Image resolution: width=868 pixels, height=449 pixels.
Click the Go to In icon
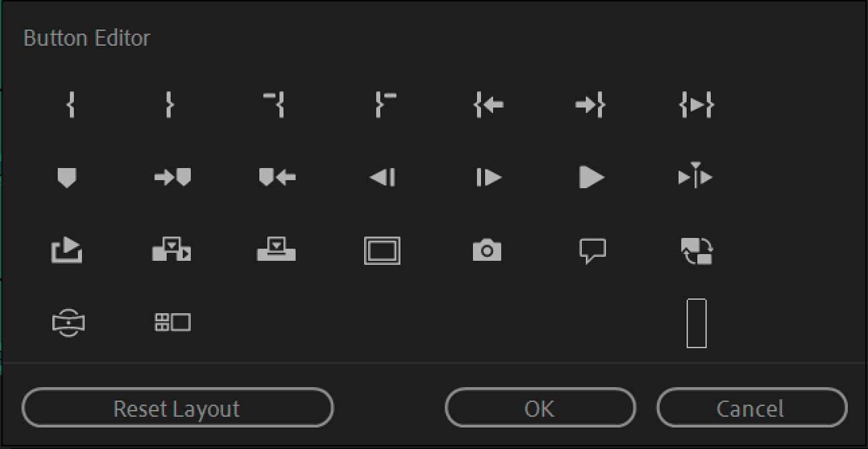(x=488, y=105)
